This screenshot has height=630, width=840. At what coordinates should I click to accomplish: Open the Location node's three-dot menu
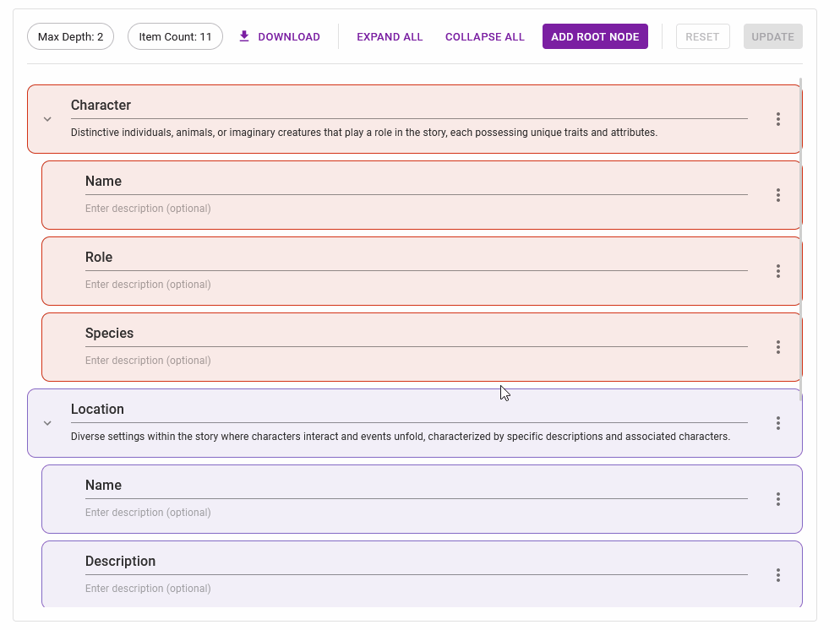coord(777,423)
